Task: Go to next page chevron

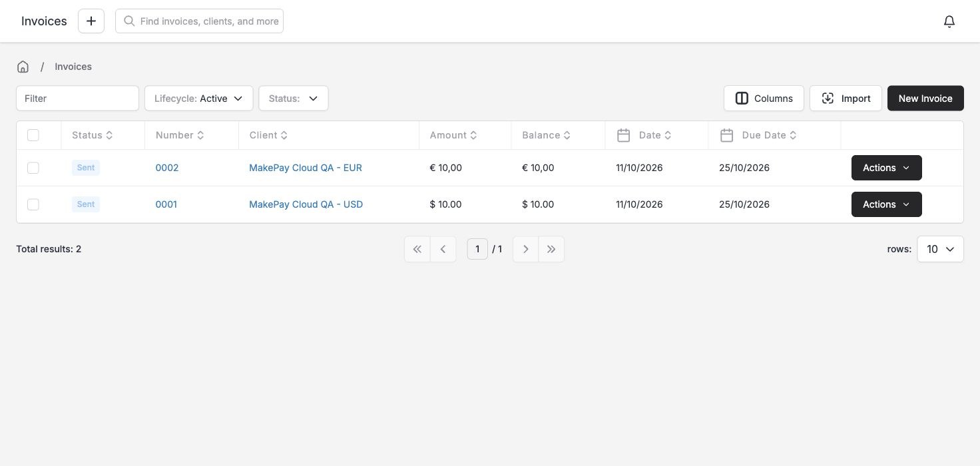Action: click(x=525, y=249)
